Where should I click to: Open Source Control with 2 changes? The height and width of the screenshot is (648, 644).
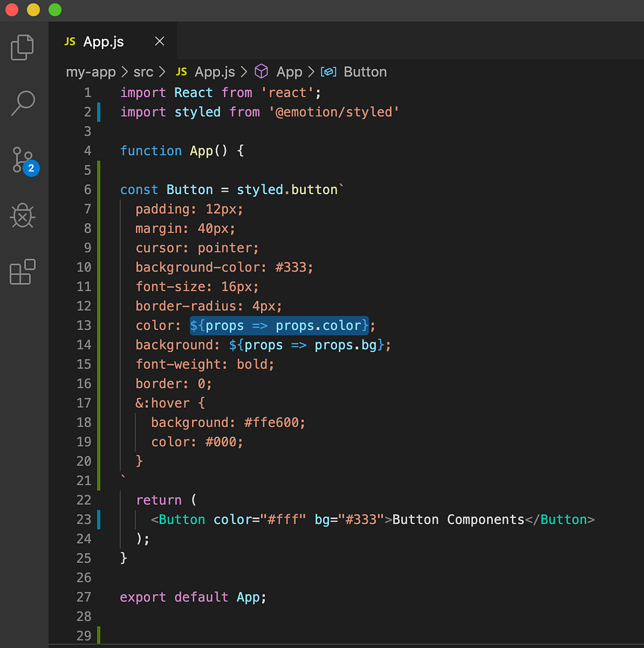pyautogui.click(x=25, y=161)
